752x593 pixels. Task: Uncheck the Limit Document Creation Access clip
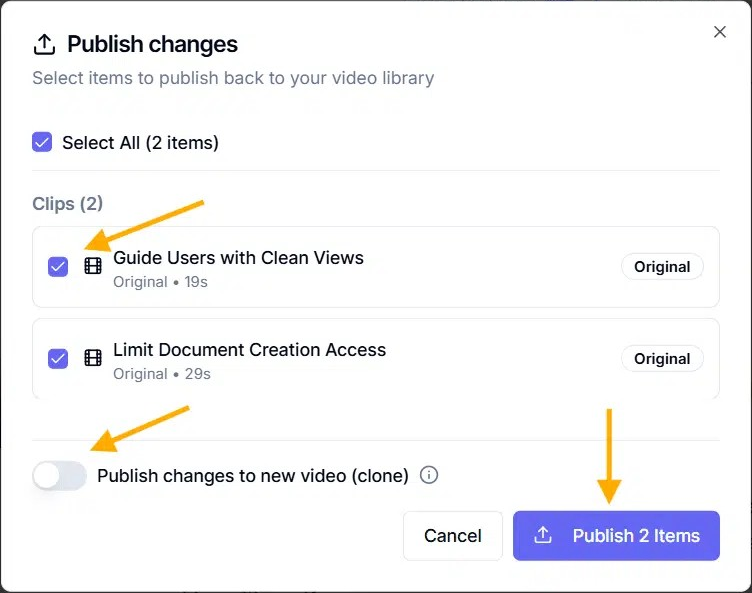click(x=58, y=358)
